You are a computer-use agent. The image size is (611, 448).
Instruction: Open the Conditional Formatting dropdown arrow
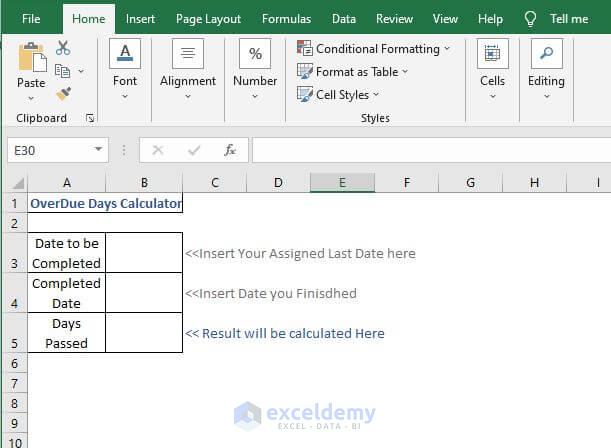pos(447,49)
